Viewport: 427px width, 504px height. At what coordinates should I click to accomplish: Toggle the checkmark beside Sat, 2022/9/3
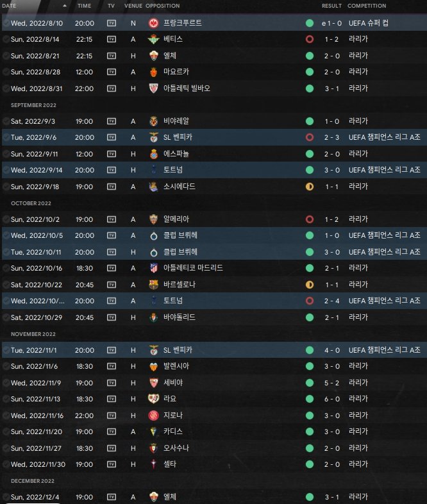point(6,121)
